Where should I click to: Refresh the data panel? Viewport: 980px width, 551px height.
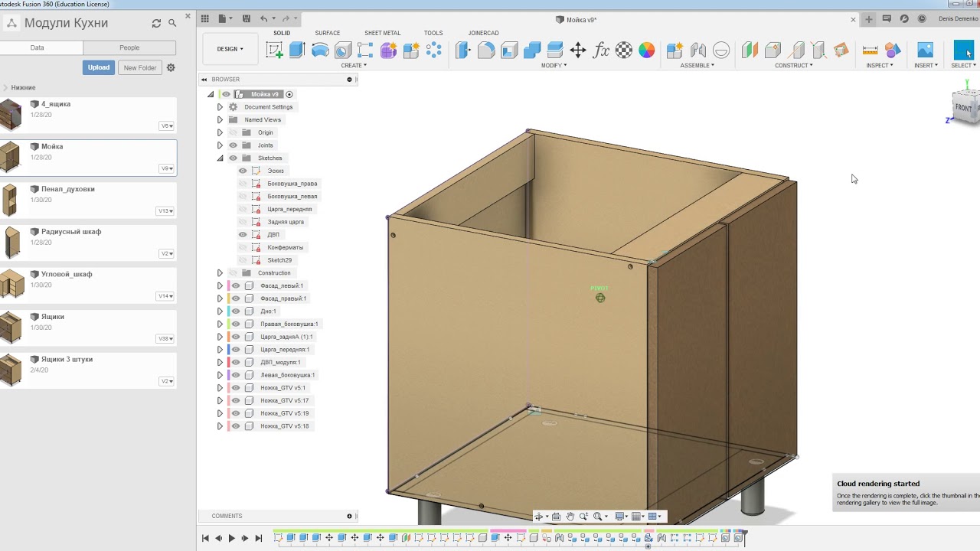157,23
